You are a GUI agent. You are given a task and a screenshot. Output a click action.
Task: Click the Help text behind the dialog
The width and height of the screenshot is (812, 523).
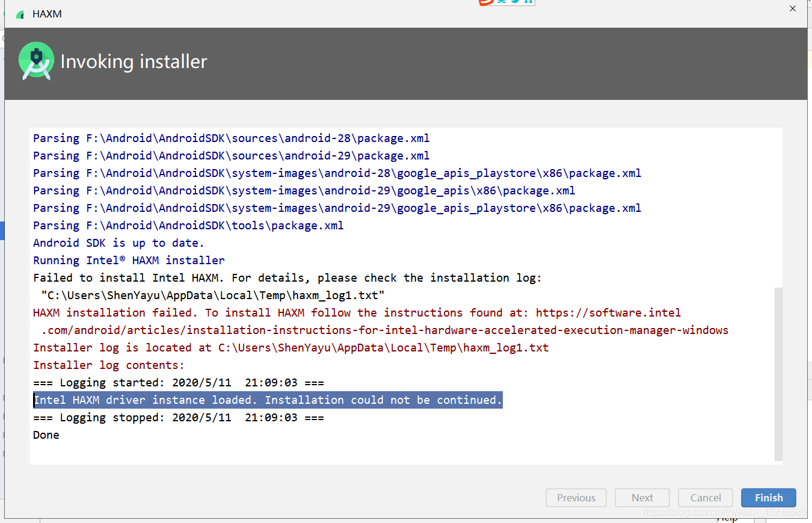[727, 518]
